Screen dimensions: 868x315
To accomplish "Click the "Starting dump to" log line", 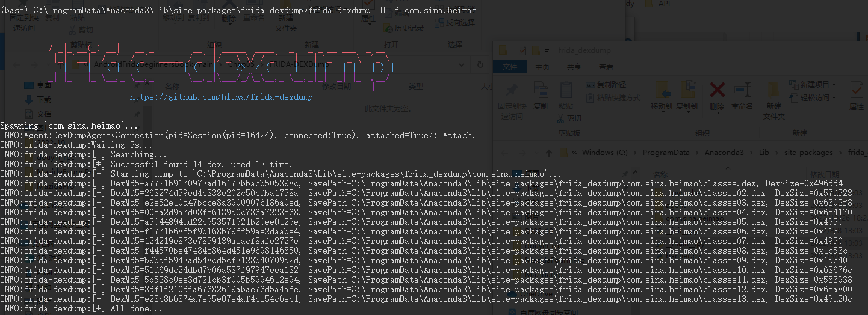I will (281, 174).
